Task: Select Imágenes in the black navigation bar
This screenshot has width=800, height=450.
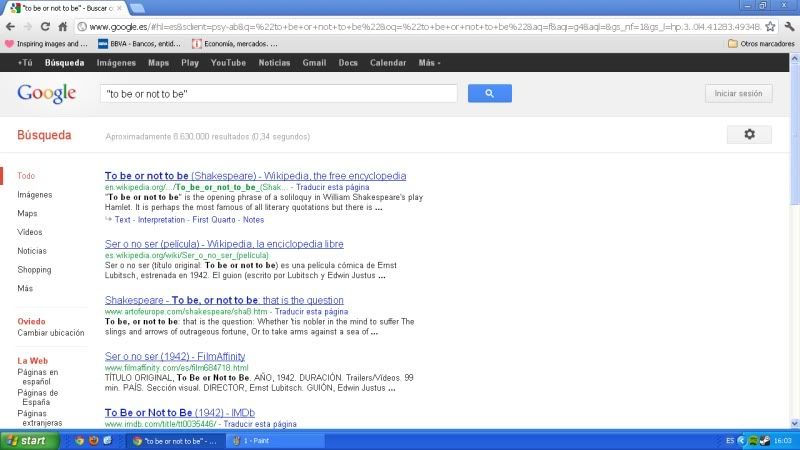Action: point(116,63)
